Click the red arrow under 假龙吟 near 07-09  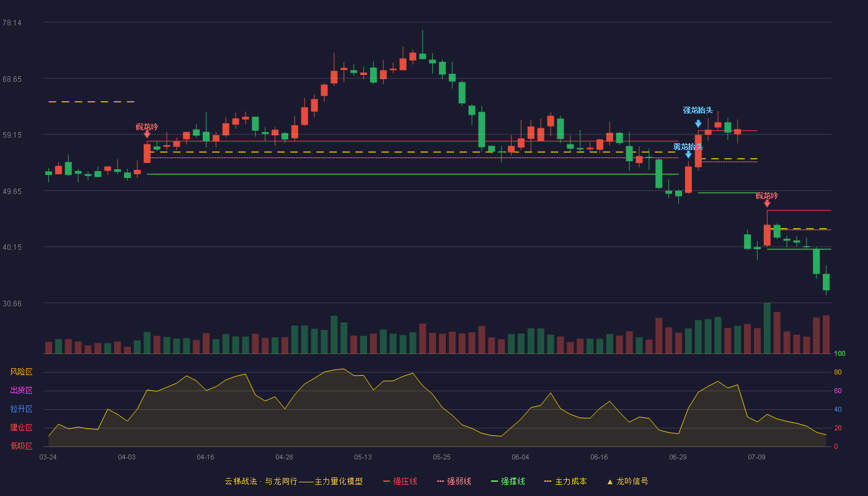pyautogui.click(x=767, y=203)
